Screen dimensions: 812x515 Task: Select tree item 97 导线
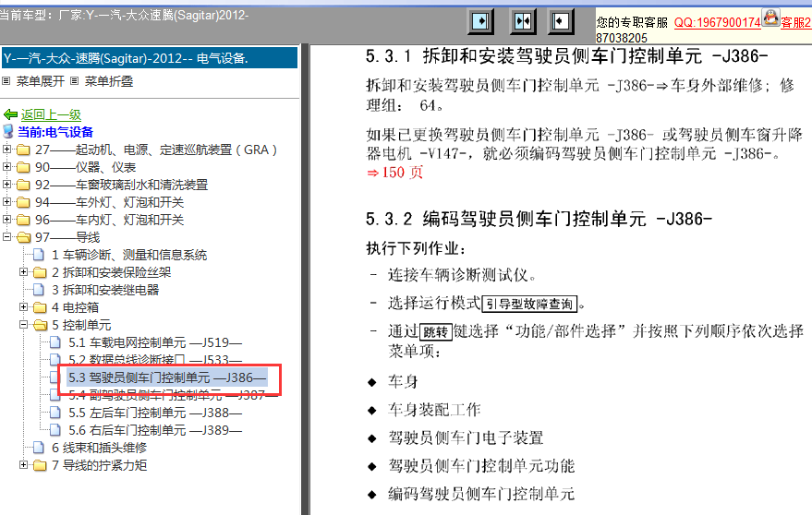coord(67,237)
